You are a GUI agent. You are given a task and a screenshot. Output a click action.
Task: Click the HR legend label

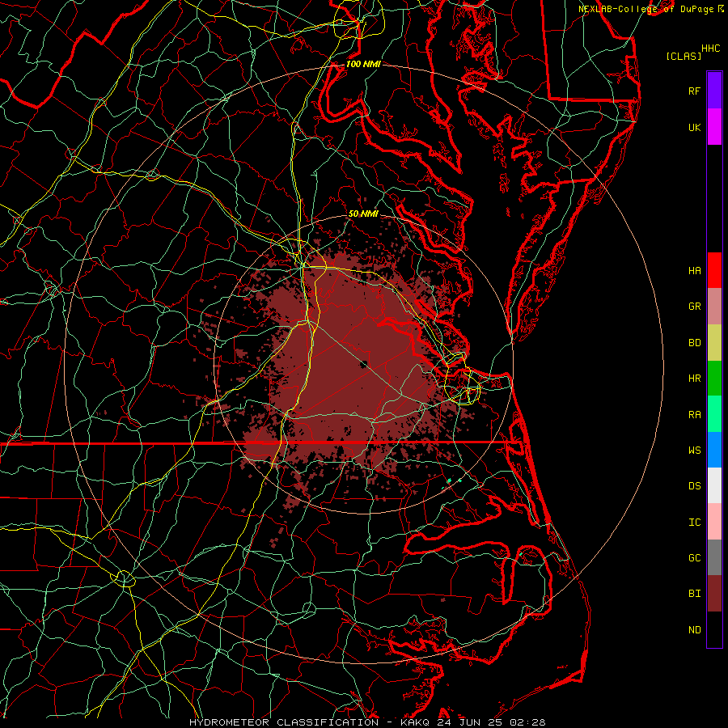pyautogui.click(x=694, y=379)
